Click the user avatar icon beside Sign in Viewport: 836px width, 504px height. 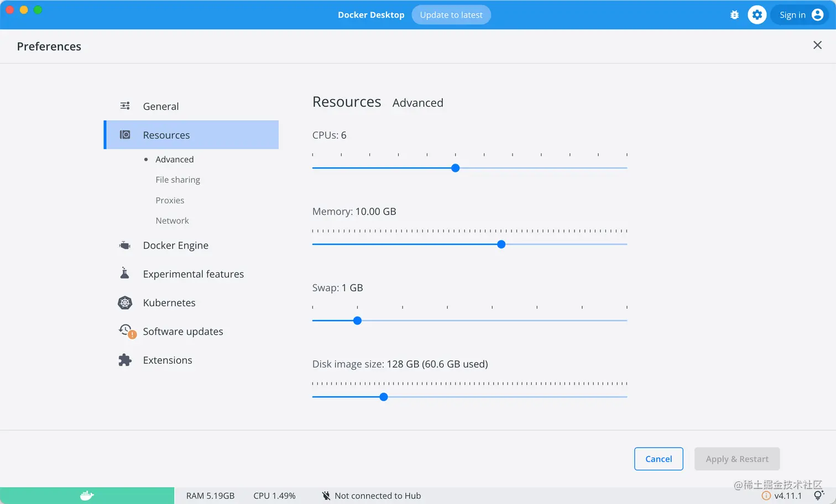click(818, 15)
